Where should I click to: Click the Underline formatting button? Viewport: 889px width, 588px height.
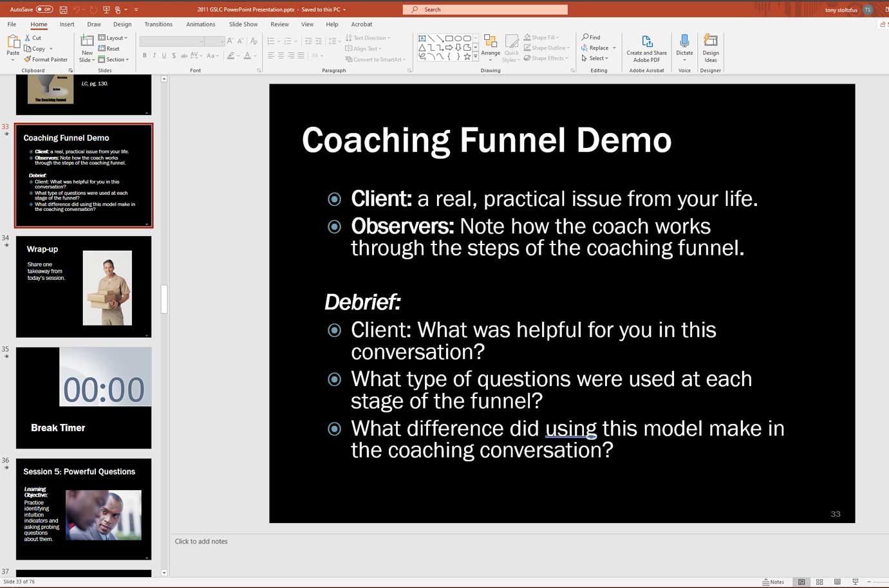tap(164, 56)
